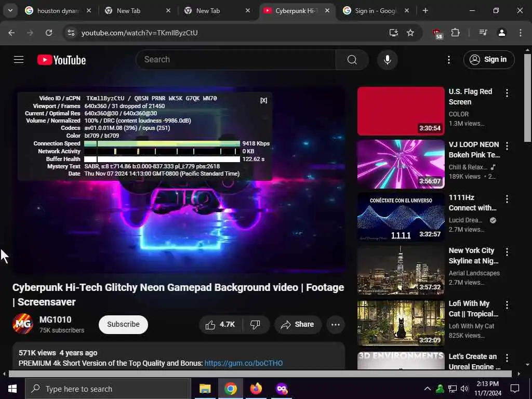Click the search magnifier button
The height and width of the screenshot is (399, 532).
[x=352, y=60]
